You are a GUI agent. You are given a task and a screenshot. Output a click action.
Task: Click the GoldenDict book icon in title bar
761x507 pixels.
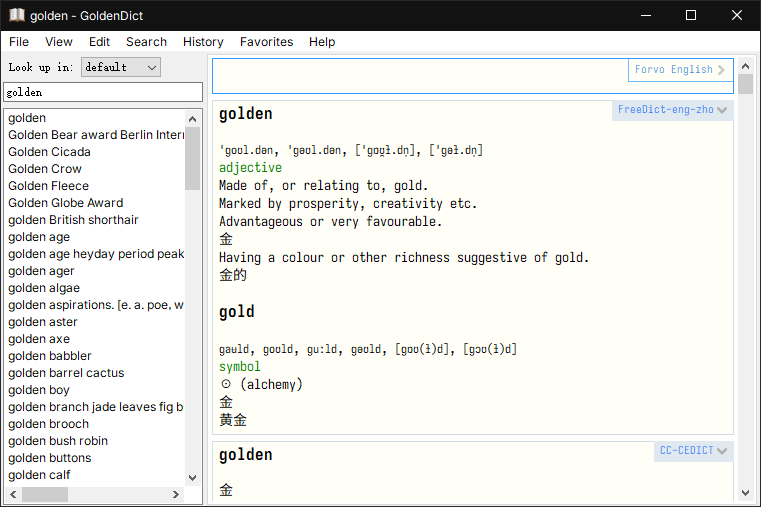[16, 15]
